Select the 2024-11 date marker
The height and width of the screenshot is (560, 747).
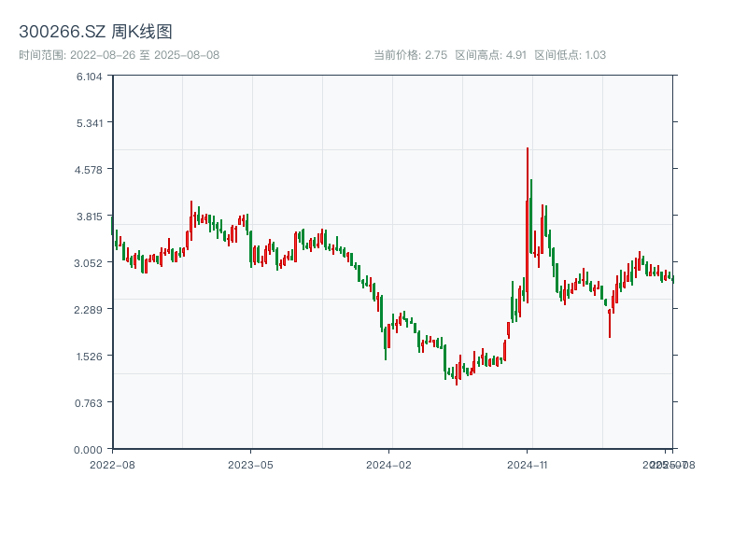[x=527, y=464]
